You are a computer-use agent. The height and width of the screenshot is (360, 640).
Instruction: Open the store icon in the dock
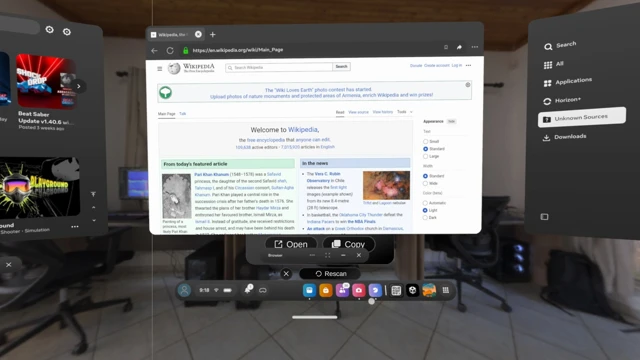(x=325, y=290)
